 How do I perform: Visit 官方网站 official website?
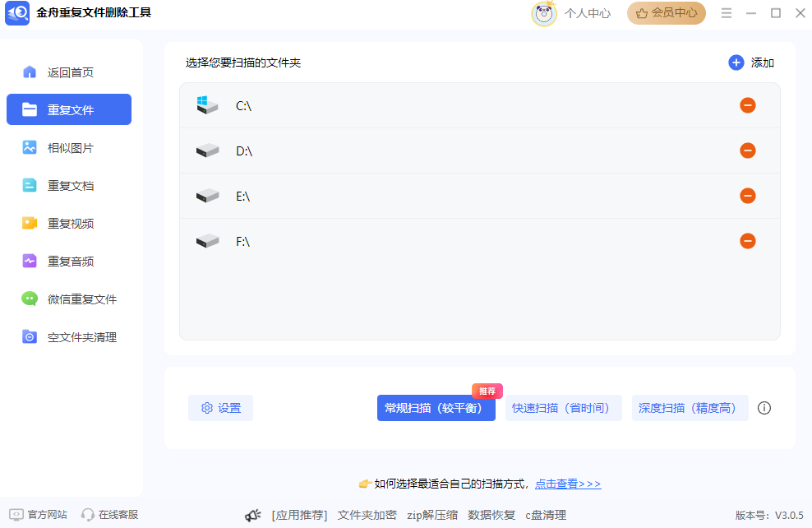tap(39, 515)
